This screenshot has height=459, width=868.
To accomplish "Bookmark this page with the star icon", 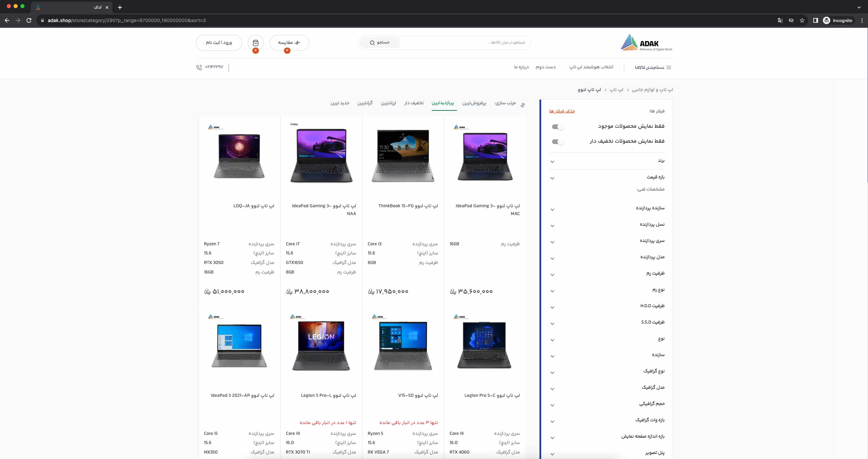I will [802, 20].
